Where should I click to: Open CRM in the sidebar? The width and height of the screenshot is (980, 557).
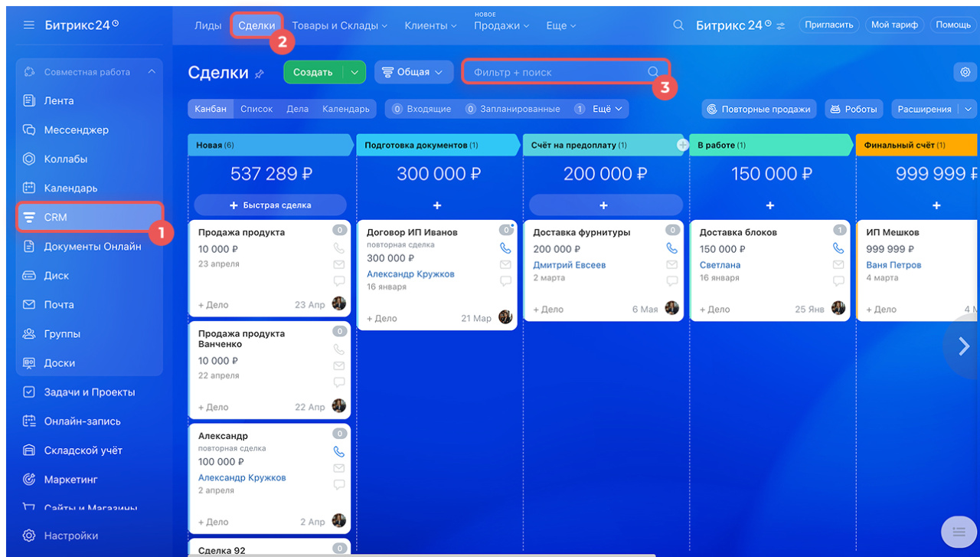[89, 217]
